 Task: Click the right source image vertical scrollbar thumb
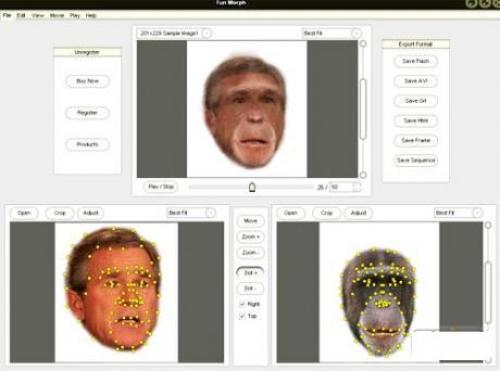coord(488,292)
